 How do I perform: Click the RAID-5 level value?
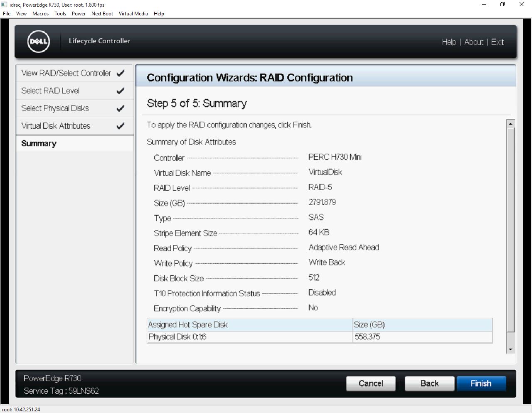pyautogui.click(x=320, y=187)
